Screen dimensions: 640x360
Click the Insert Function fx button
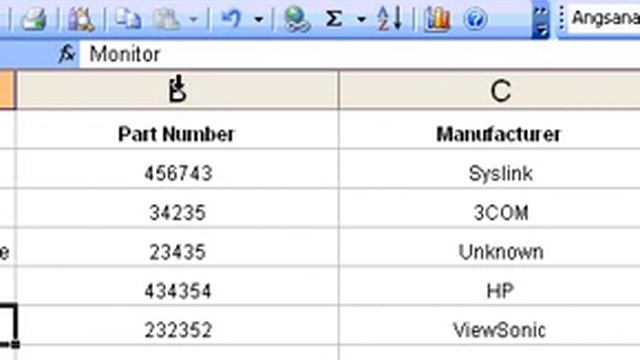67,53
